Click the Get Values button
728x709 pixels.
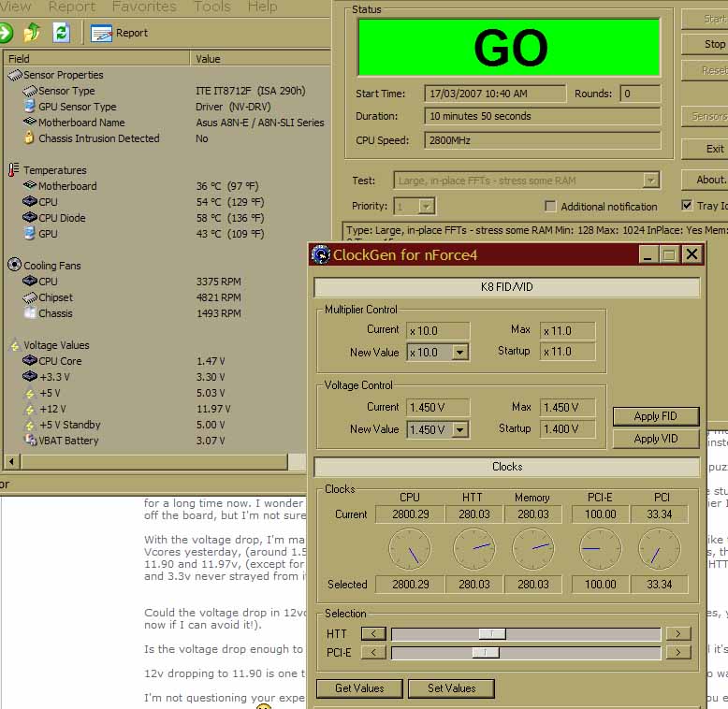(359, 688)
